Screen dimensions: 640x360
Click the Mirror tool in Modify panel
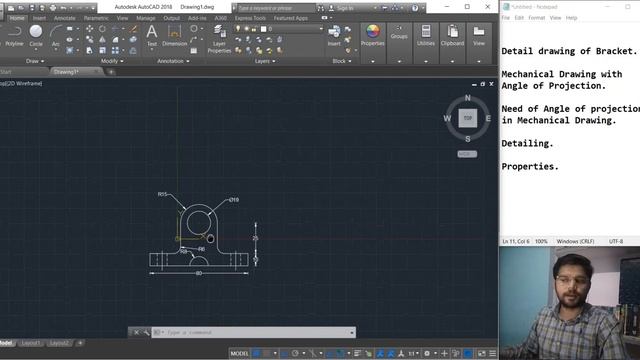(102, 40)
